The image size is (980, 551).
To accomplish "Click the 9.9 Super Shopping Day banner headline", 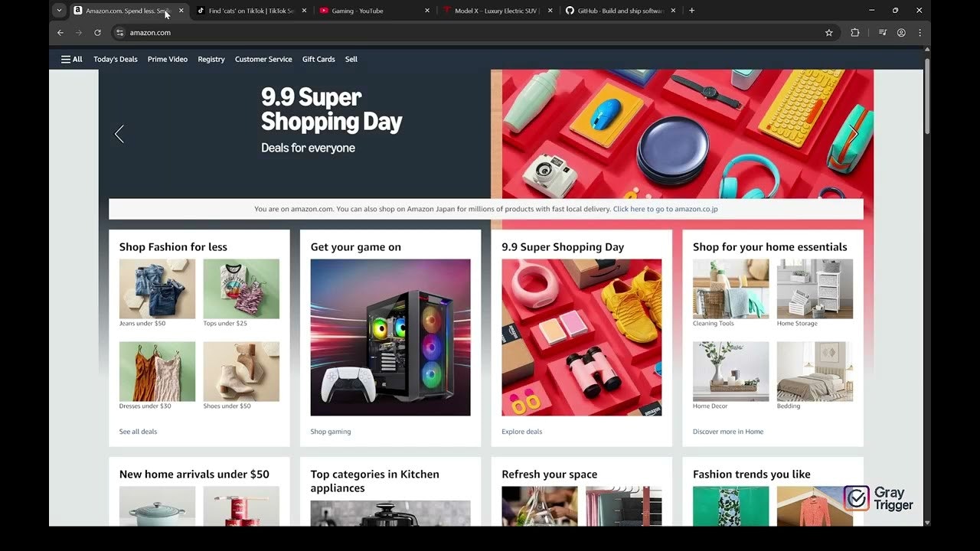I will point(332,109).
